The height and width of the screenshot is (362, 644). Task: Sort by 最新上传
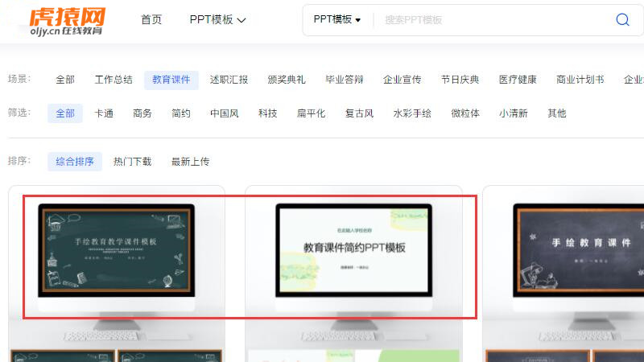pos(191,162)
